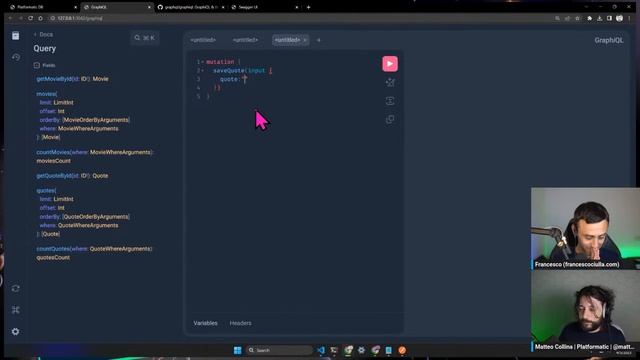Open MovieWhereArguments type under movies field
The image size is (640, 360).
[x=88, y=129]
